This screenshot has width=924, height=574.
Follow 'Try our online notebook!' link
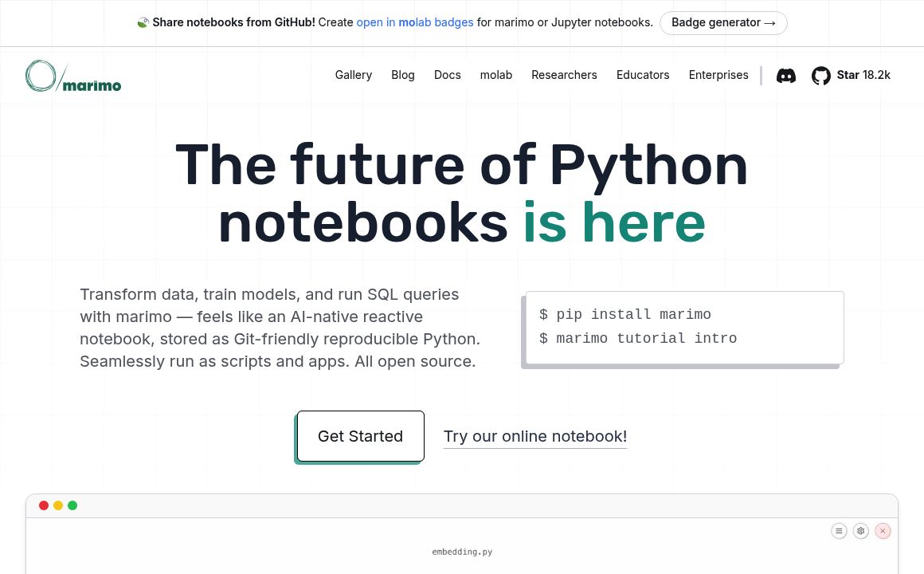click(x=535, y=436)
